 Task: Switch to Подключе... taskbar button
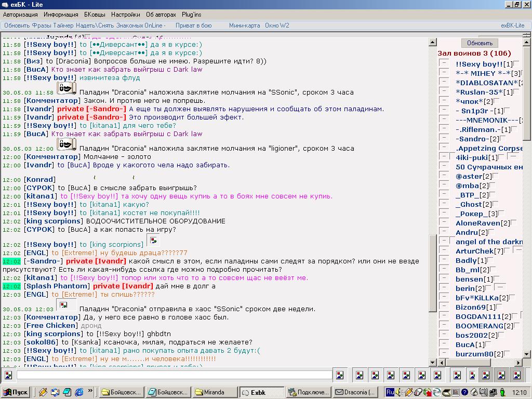point(309,392)
